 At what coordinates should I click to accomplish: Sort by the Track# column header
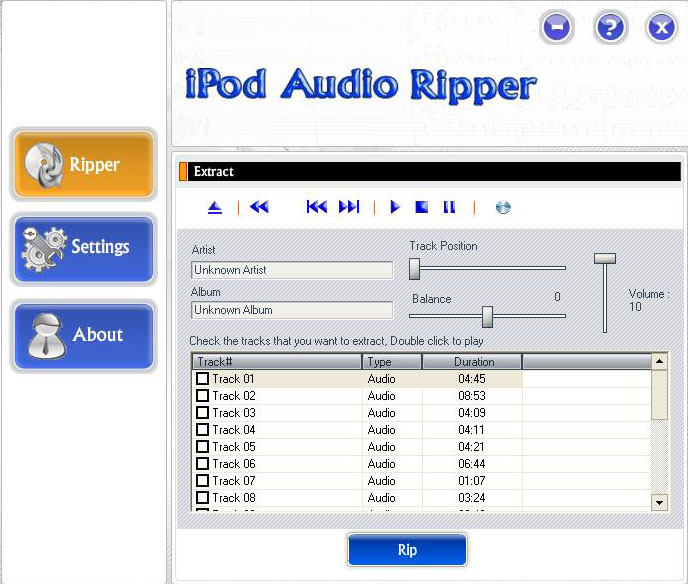click(x=277, y=362)
